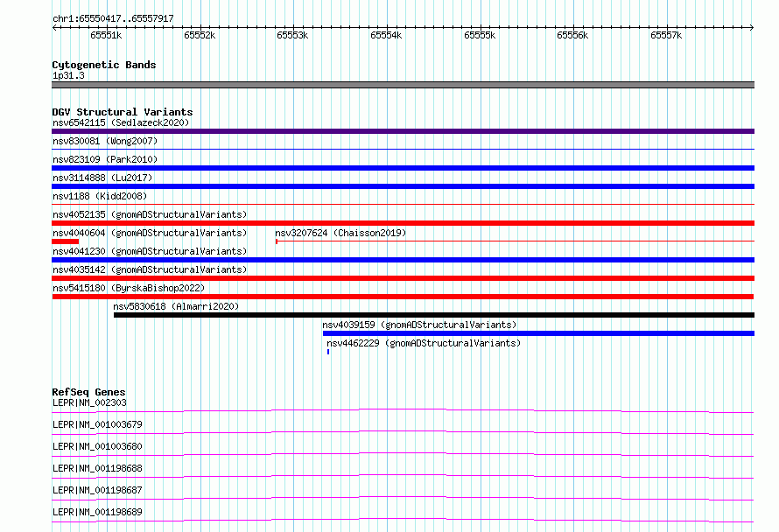
Task: Click the nsv4052135 gnomAD variant label
Action: tap(150, 214)
